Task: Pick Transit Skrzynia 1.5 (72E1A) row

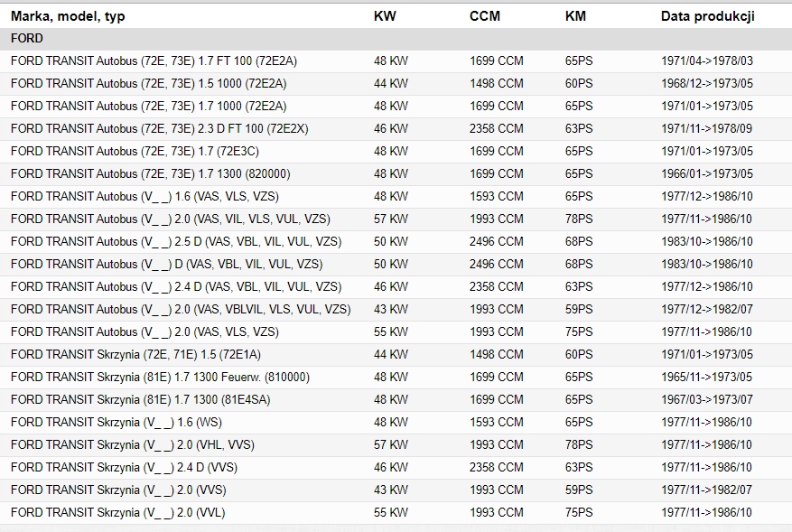Action: (135, 355)
